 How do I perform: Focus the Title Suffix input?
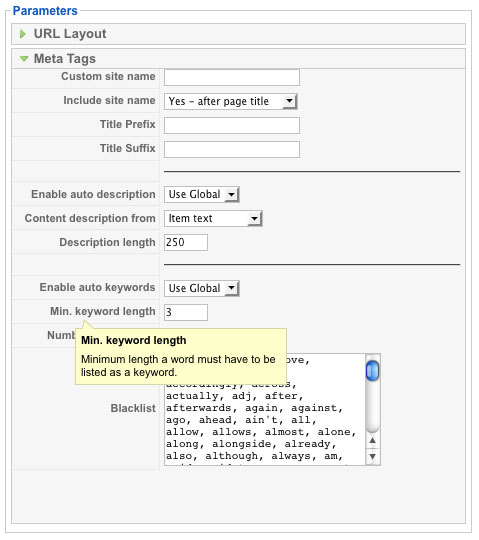click(232, 149)
